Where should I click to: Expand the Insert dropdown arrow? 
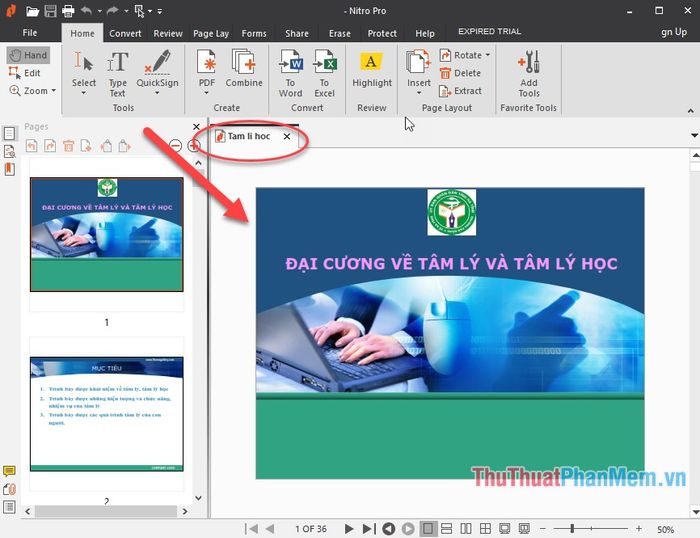[x=419, y=93]
